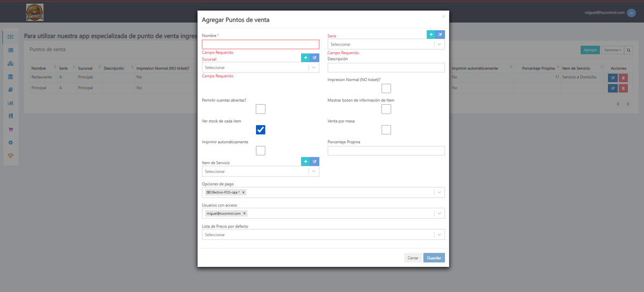Expand Opciones de pago dropdown arrow

(440, 192)
